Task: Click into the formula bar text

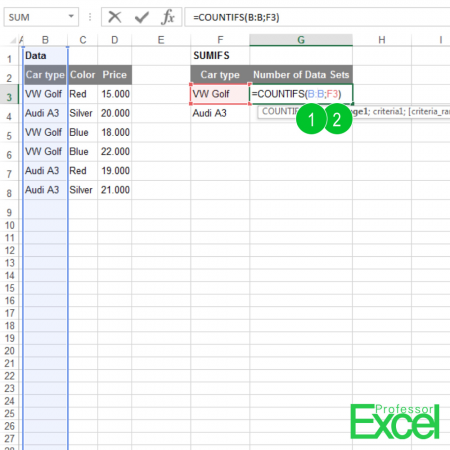Action: click(x=236, y=17)
